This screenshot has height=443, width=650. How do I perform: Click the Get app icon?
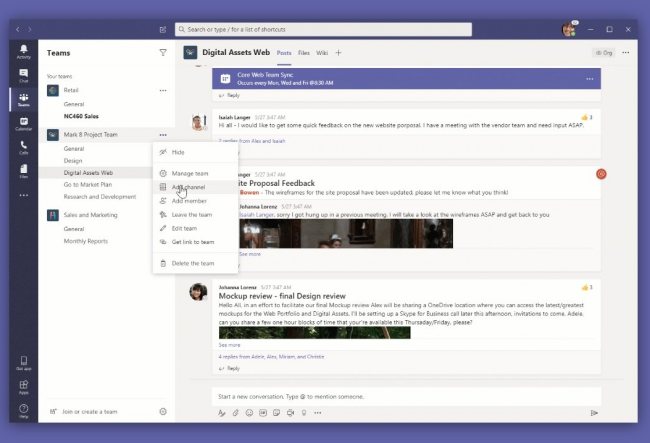click(24, 363)
